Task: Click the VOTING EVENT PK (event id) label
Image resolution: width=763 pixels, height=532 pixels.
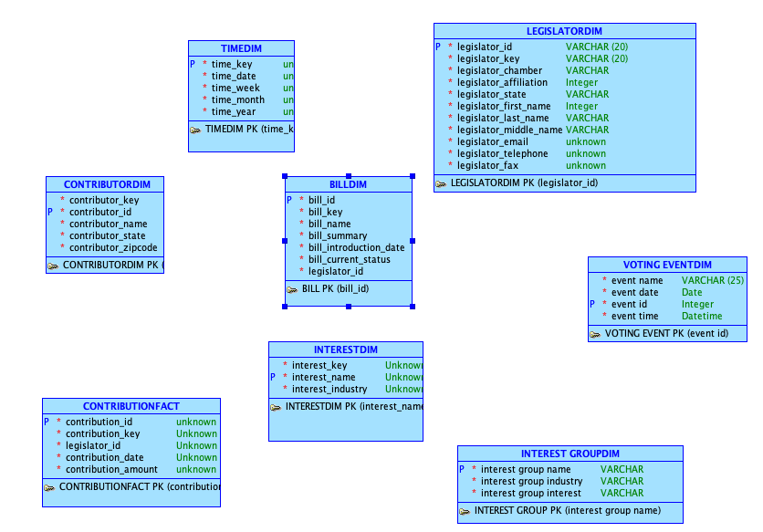Action: click(666, 333)
